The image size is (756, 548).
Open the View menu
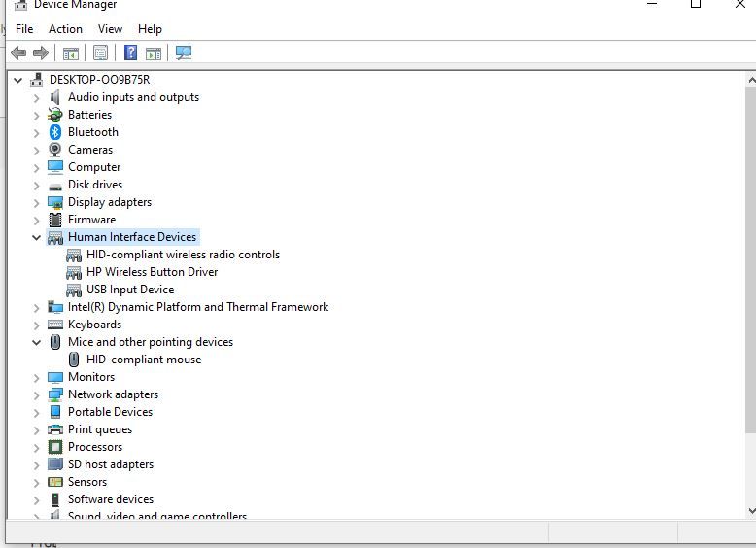point(110,29)
